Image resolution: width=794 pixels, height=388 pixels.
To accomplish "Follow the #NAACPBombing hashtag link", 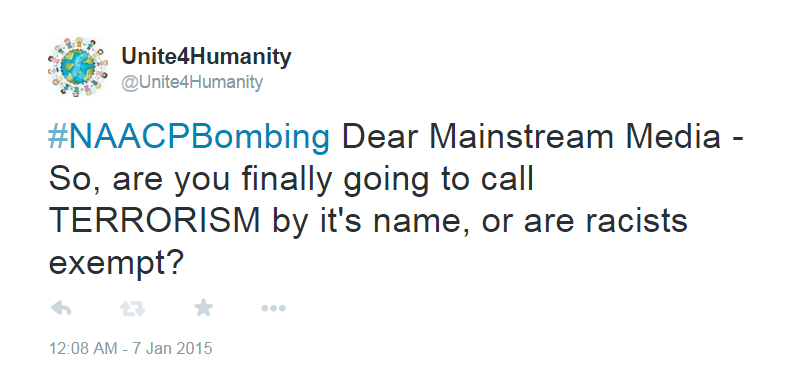I will [189, 138].
